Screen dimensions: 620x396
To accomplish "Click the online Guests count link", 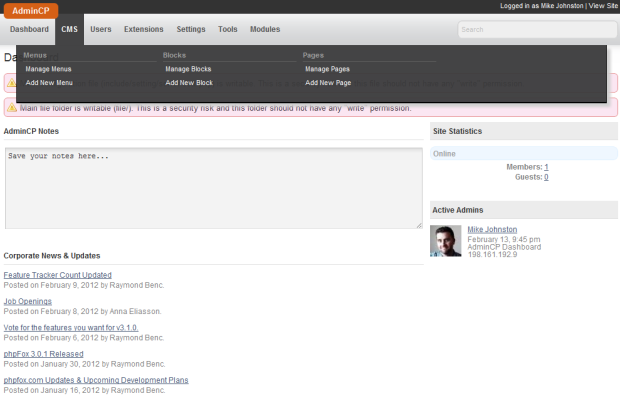I will (546, 177).
